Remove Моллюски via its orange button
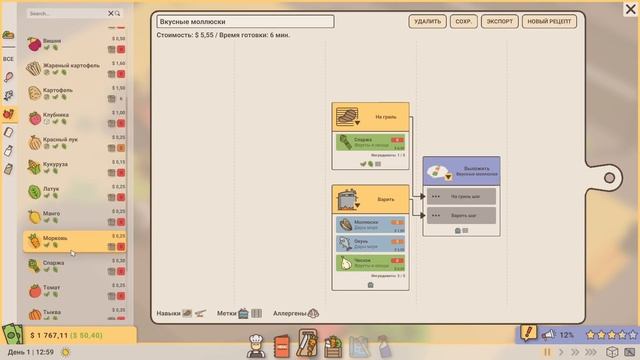Screen dimensions: 640x360 (x=397, y=222)
